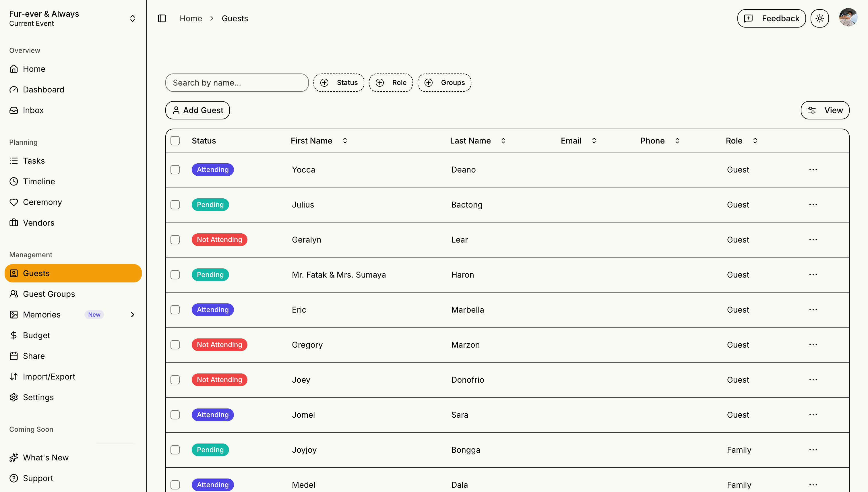Open Timeline in the sidebar
The image size is (868, 492).
(38, 181)
